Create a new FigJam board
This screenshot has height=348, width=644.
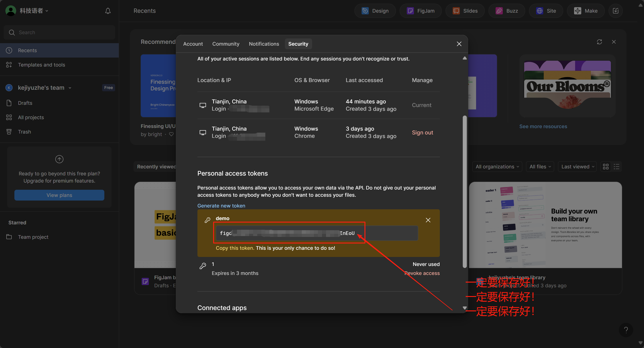[420, 11]
